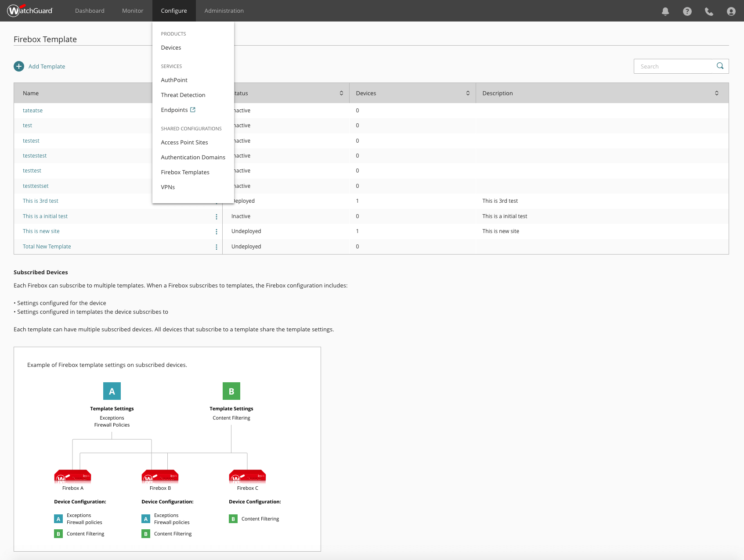This screenshot has width=744, height=560.
Task: Open kebab menu for This is a initial test
Action: coord(216,217)
